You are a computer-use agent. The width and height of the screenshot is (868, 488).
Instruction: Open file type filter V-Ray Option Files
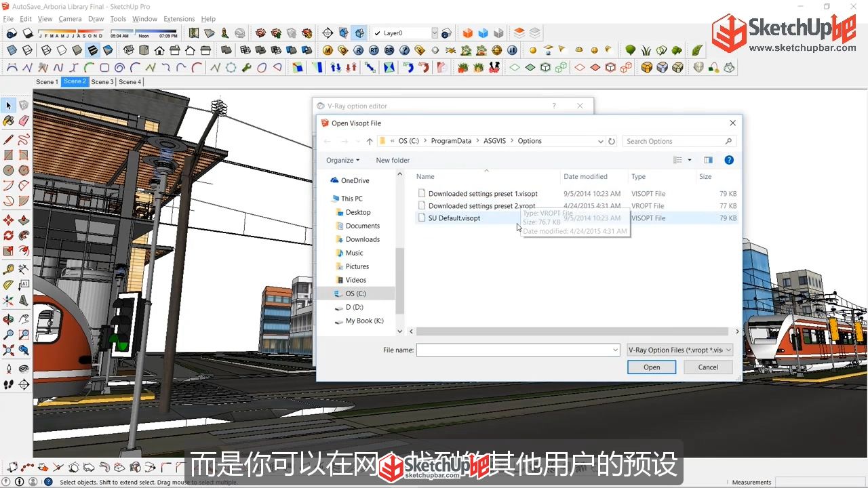pos(680,350)
